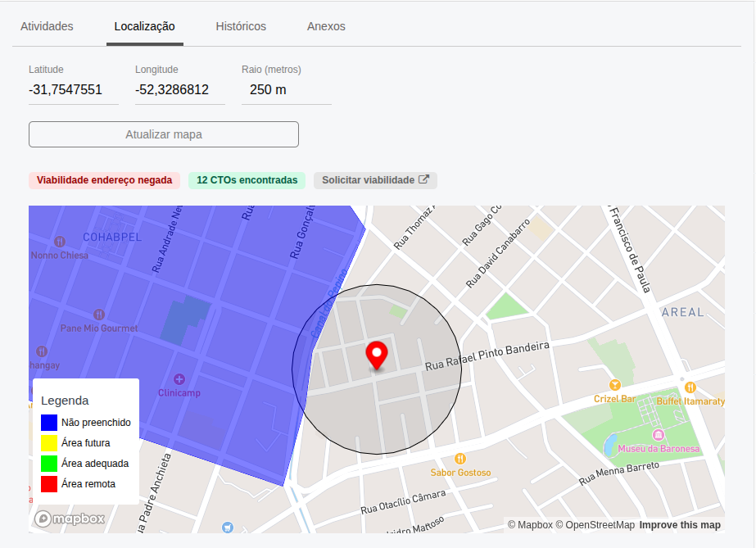Focus the Latitude input field

73,90
